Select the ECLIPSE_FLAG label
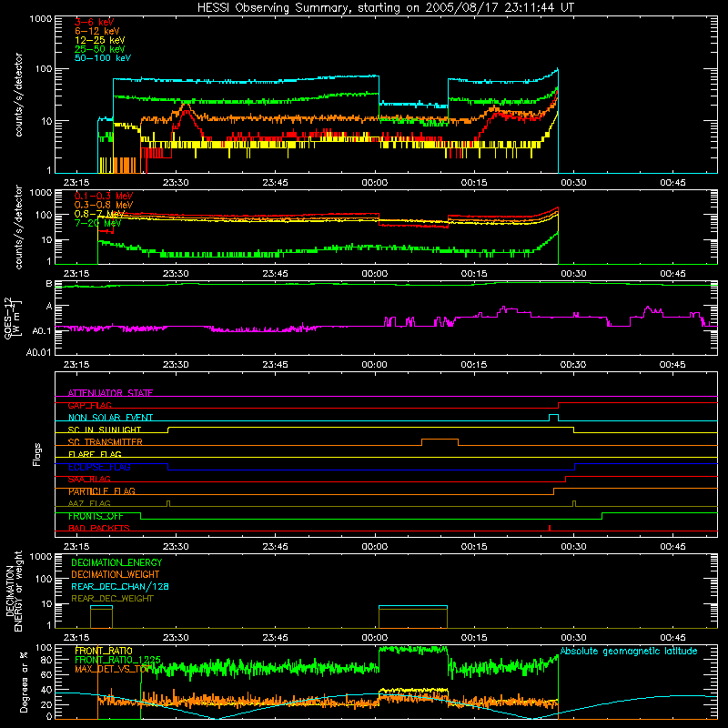 (x=99, y=467)
